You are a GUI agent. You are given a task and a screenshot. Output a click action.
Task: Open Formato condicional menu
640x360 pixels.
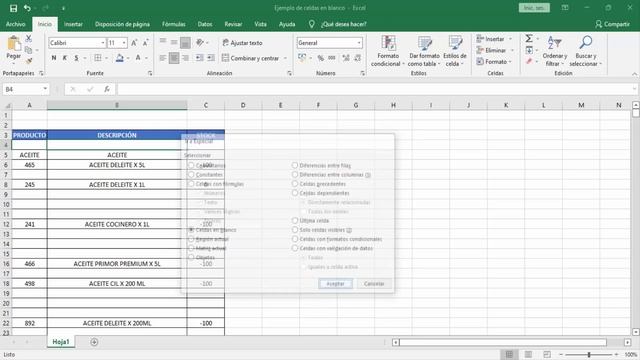pos(387,51)
